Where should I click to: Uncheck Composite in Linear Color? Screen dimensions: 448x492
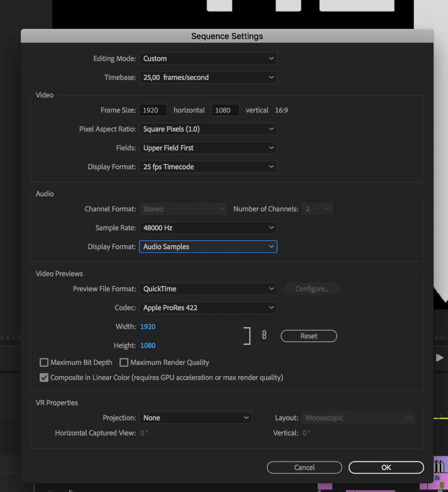pos(44,378)
